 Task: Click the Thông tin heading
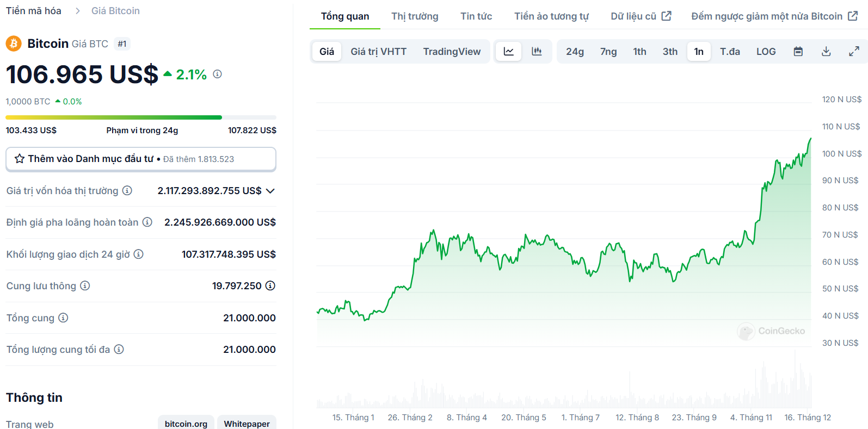(34, 397)
